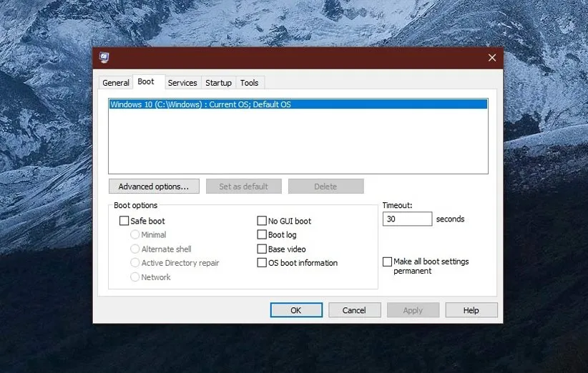This screenshot has width=588, height=373.
Task: Click the System Configuration title bar icon
Action: (x=104, y=58)
